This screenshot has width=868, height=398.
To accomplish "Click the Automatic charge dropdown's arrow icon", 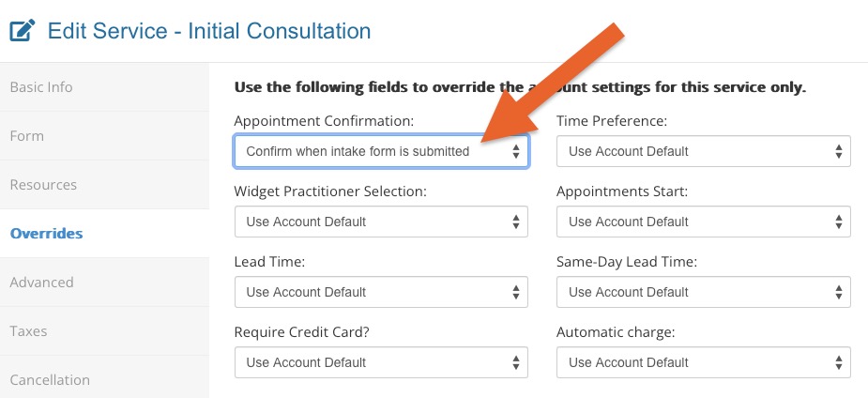I will pos(838,362).
